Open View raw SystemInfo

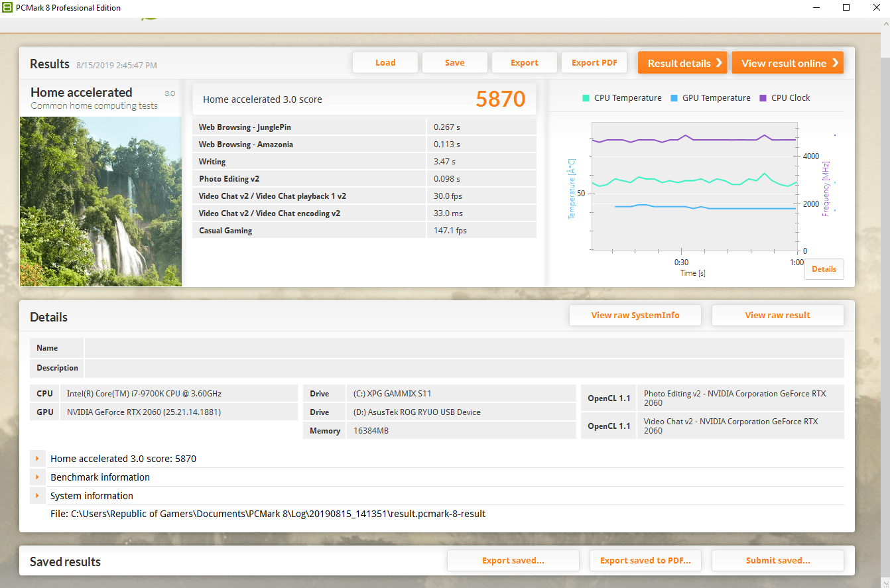point(635,316)
